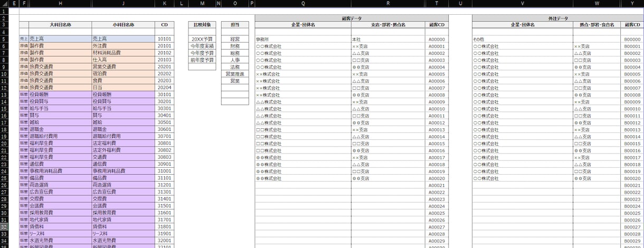Select row 32 header
The image size is (644, 248).
(4, 226)
